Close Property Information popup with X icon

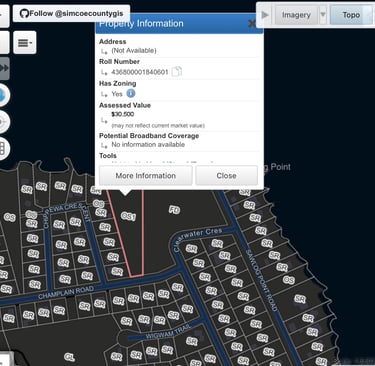[x=252, y=23]
